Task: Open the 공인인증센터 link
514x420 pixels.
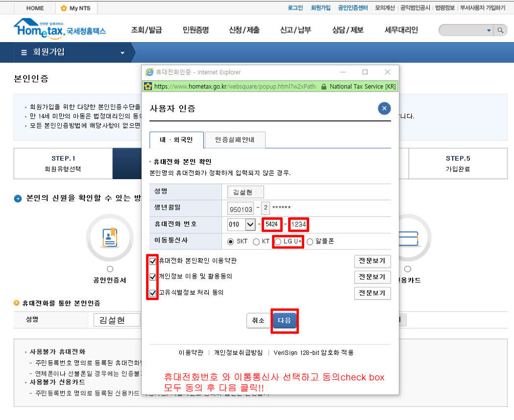Action: coord(353,8)
